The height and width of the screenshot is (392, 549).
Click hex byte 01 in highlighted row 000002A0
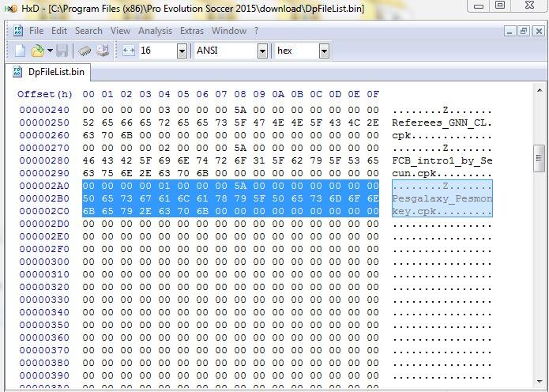click(x=164, y=186)
